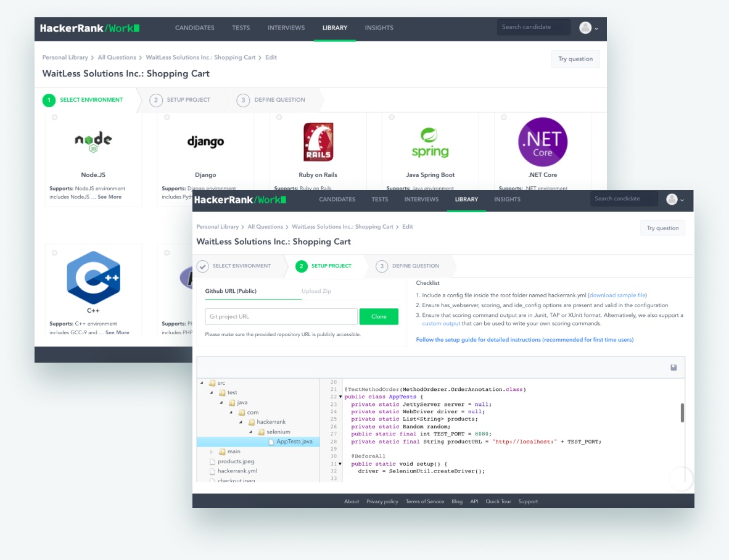Click the Git project URL input field
Image resolution: width=729 pixels, height=560 pixels.
(x=281, y=316)
